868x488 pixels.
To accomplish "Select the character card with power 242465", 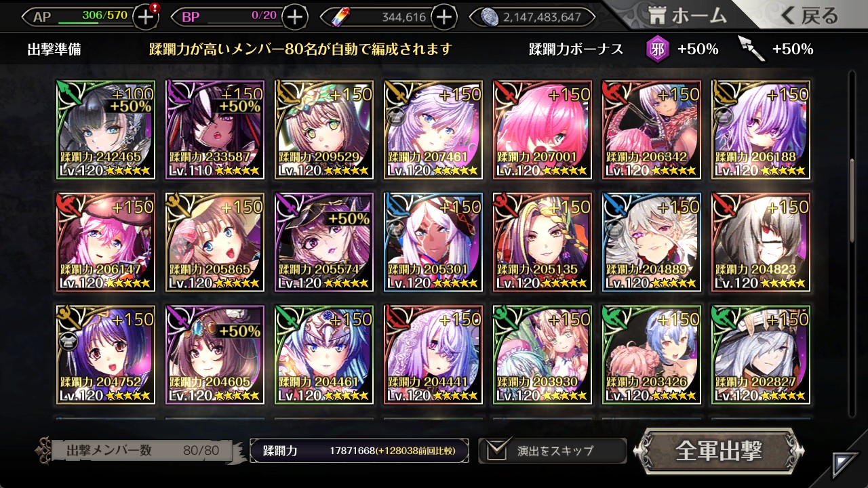I will click(105, 129).
